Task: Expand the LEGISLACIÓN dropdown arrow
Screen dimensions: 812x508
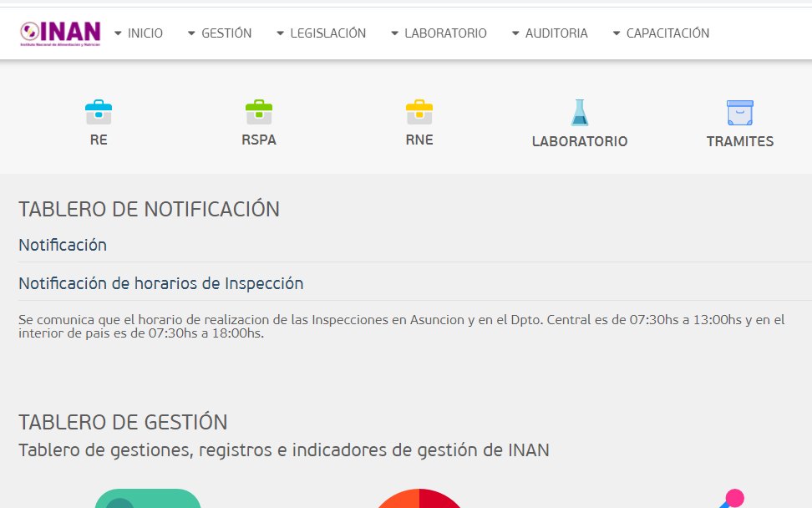Action: click(x=280, y=33)
